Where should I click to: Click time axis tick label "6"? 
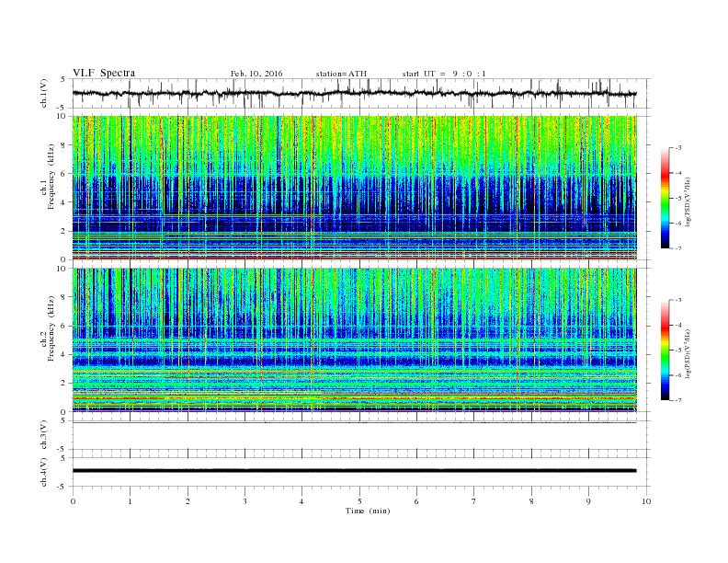tap(417, 501)
